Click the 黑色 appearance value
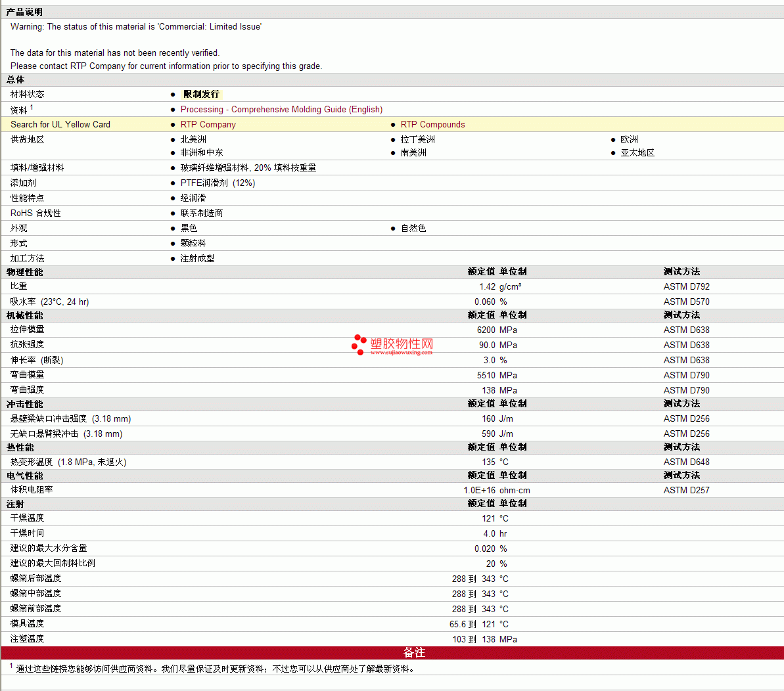Screen dimensions: 784x691 [189, 228]
